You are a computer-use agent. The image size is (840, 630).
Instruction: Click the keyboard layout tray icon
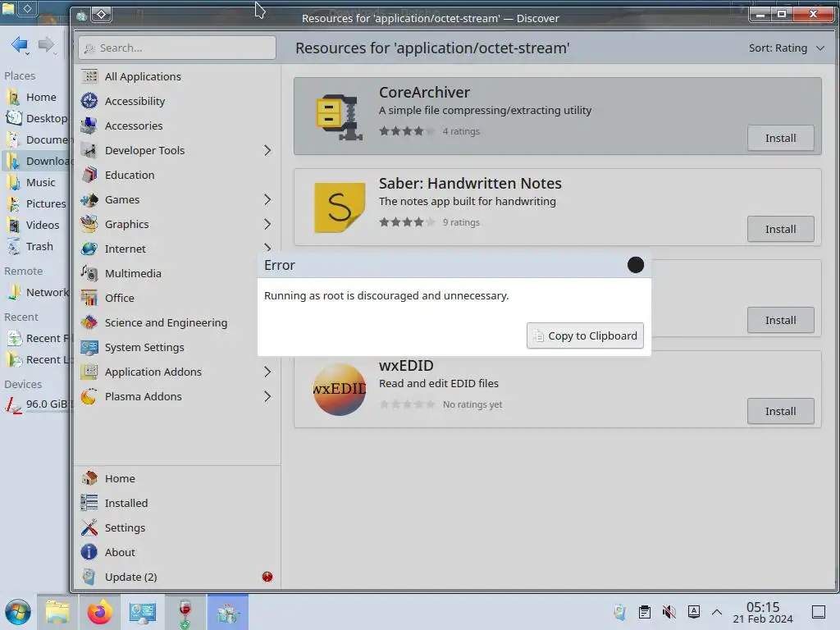tap(694, 612)
